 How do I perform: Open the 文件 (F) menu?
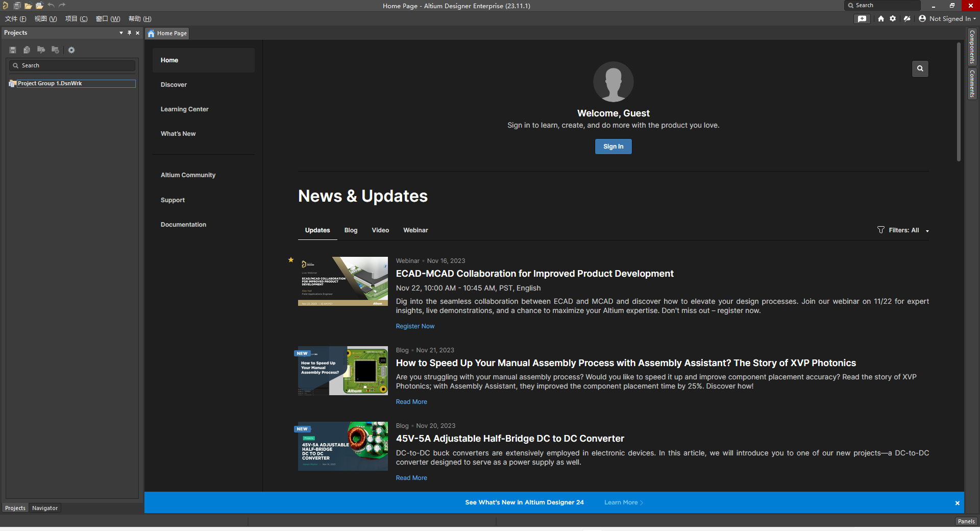16,19
